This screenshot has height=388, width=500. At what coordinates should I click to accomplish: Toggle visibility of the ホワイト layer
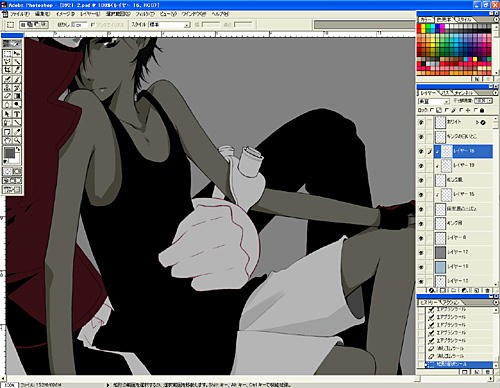tap(421, 122)
